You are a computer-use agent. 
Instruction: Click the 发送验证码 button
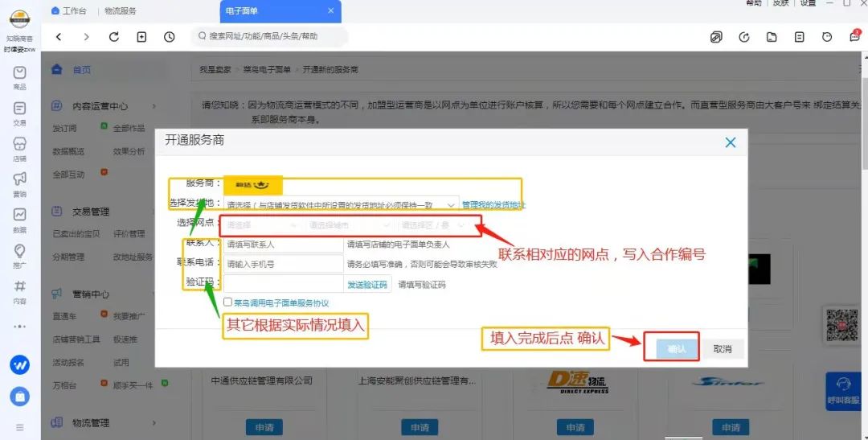[x=368, y=285]
